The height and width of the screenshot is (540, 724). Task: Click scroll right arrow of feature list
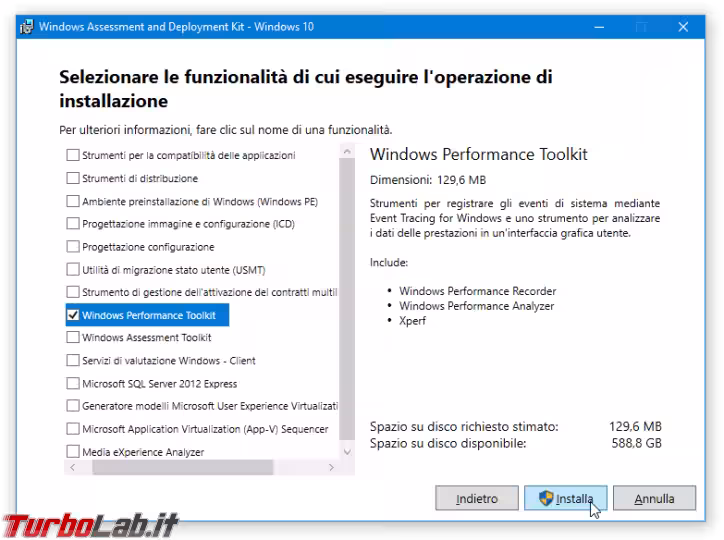(x=331, y=467)
